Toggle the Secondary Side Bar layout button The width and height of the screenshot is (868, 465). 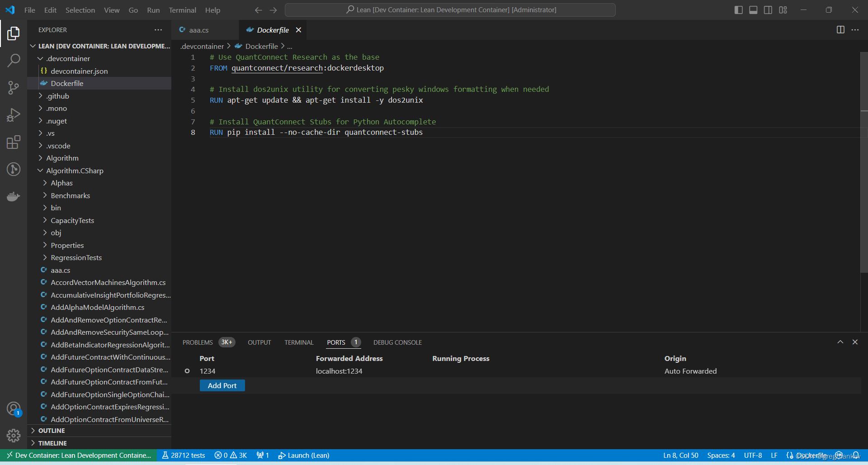point(768,10)
